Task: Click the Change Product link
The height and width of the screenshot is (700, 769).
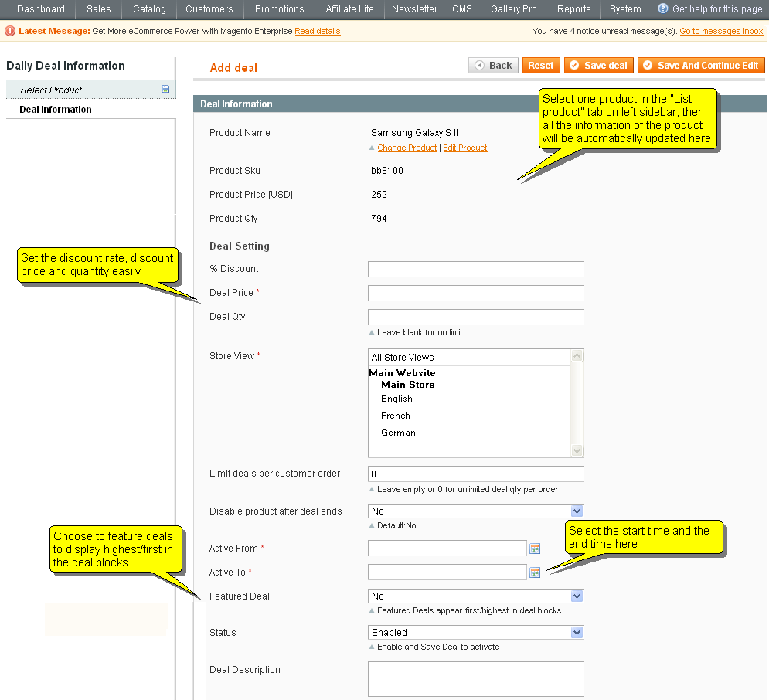Action: point(407,148)
